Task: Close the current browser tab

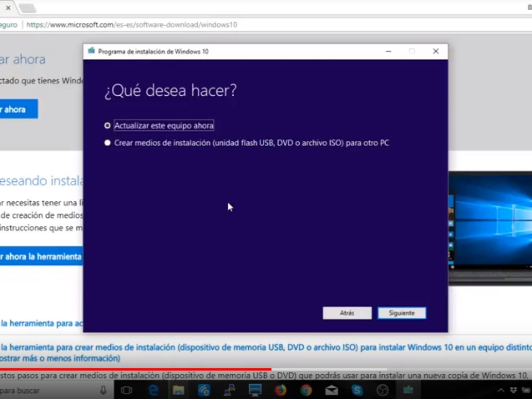Action: click(8, 8)
